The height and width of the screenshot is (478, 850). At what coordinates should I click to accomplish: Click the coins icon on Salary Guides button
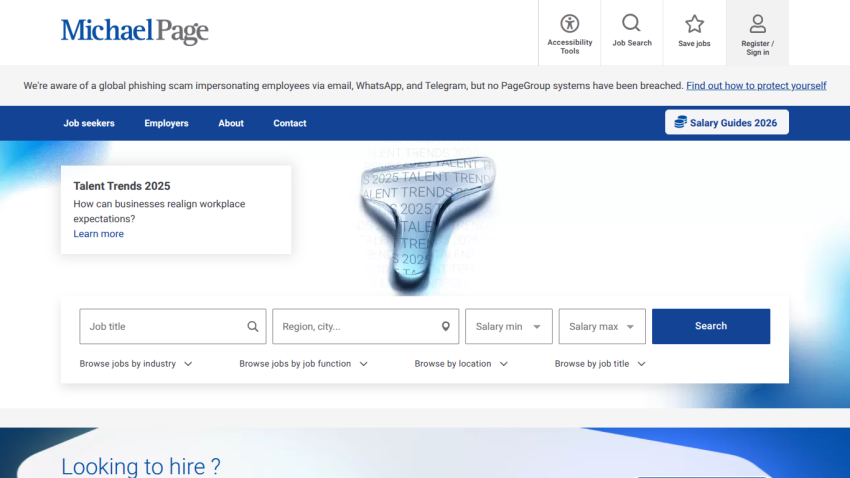click(680, 122)
